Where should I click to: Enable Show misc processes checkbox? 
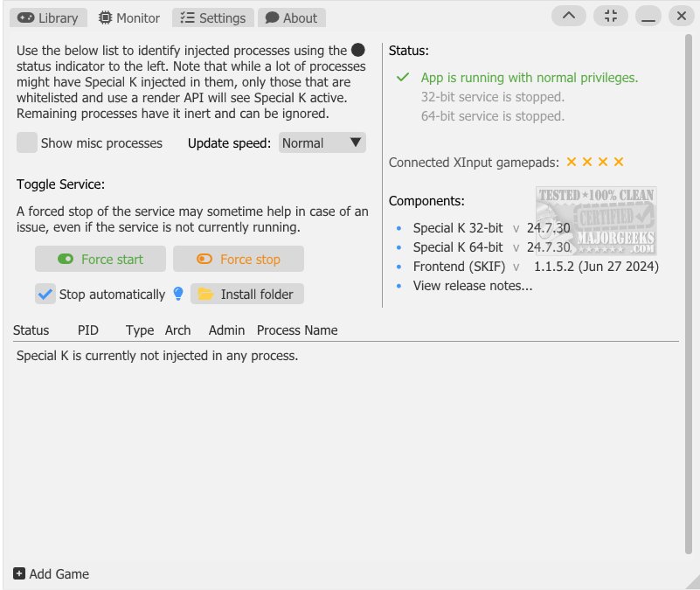[27, 143]
